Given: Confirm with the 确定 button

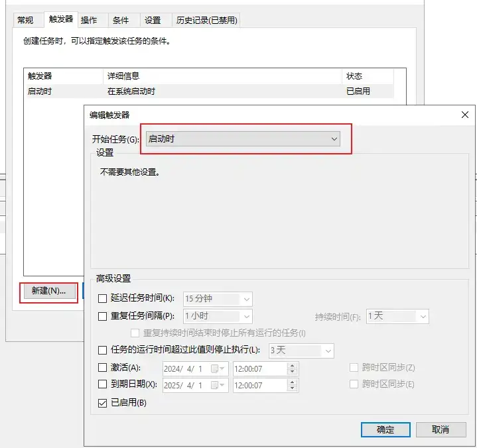Looking at the screenshot, I should coord(385,429).
